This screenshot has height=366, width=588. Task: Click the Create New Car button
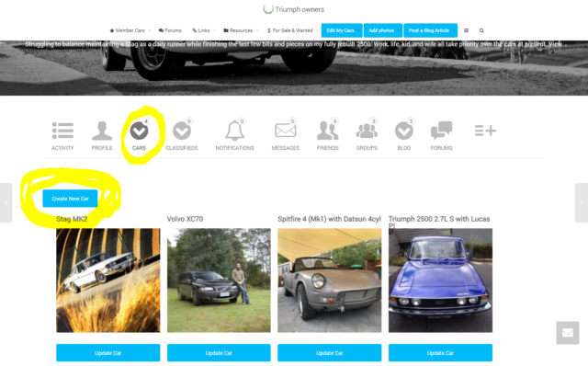(x=70, y=199)
